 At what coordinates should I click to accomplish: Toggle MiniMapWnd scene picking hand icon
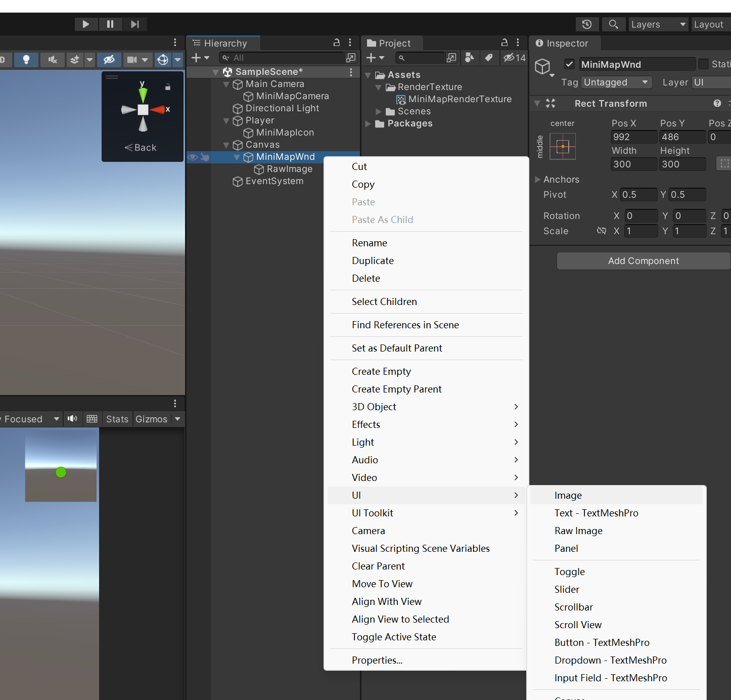pyautogui.click(x=205, y=157)
